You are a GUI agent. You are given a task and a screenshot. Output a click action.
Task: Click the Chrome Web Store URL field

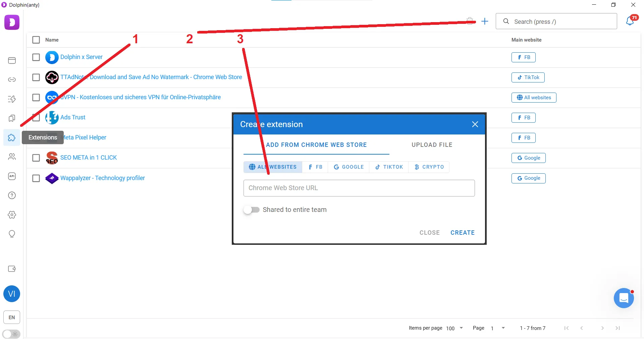pos(359,188)
